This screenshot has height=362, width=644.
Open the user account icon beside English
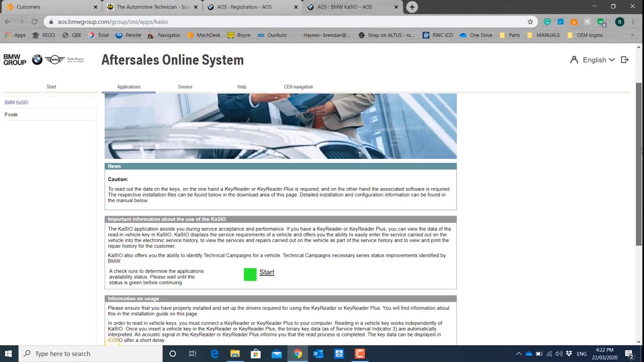pos(574,60)
